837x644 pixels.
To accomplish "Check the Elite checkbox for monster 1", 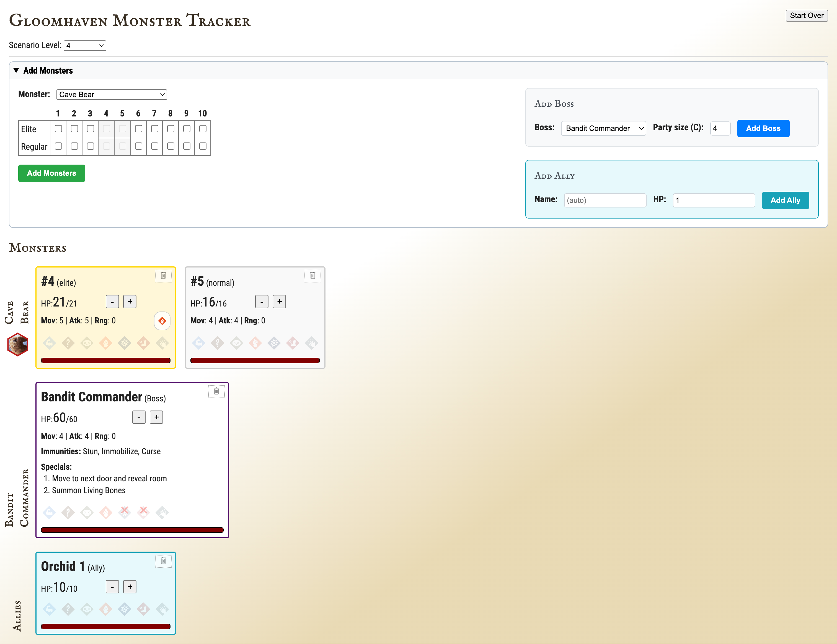I will [58, 129].
